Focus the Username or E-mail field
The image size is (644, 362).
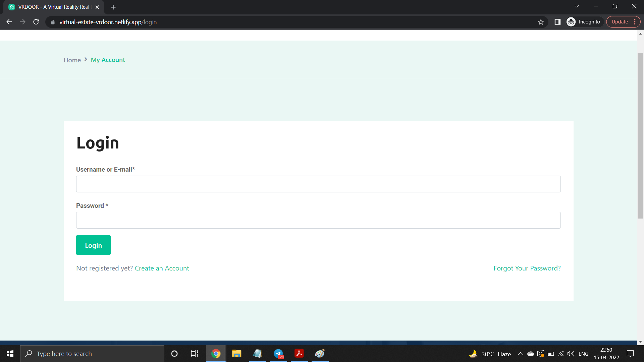pyautogui.click(x=318, y=184)
